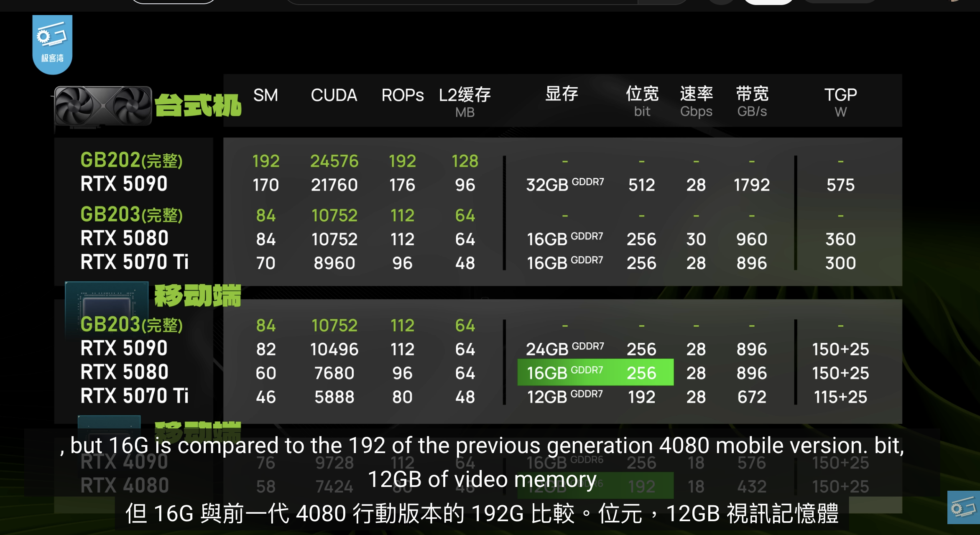Click the channel watermark in bottom-right corner
Viewport: 980px width, 535px height.
[963, 507]
